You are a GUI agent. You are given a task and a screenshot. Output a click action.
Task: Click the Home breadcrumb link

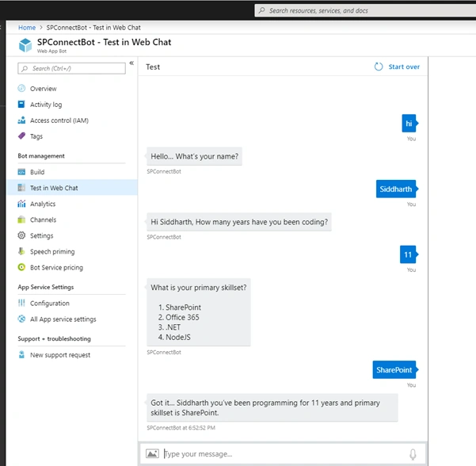[x=27, y=27]
